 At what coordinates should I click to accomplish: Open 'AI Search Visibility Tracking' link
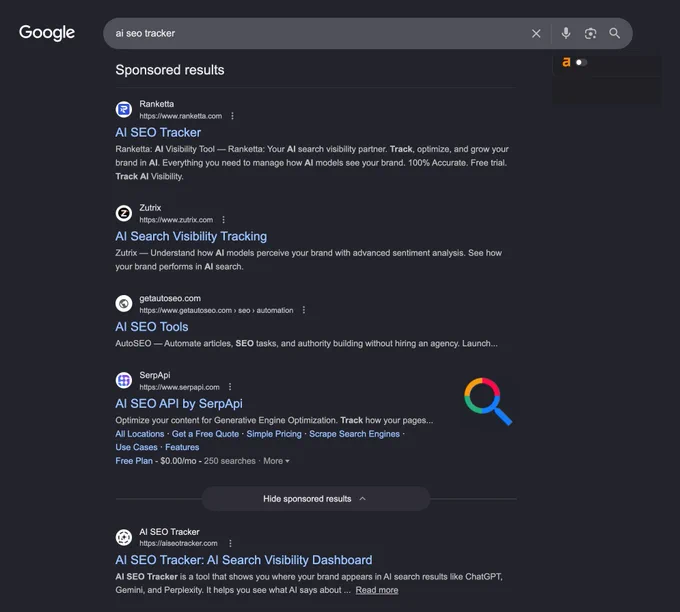click(191, 236)
